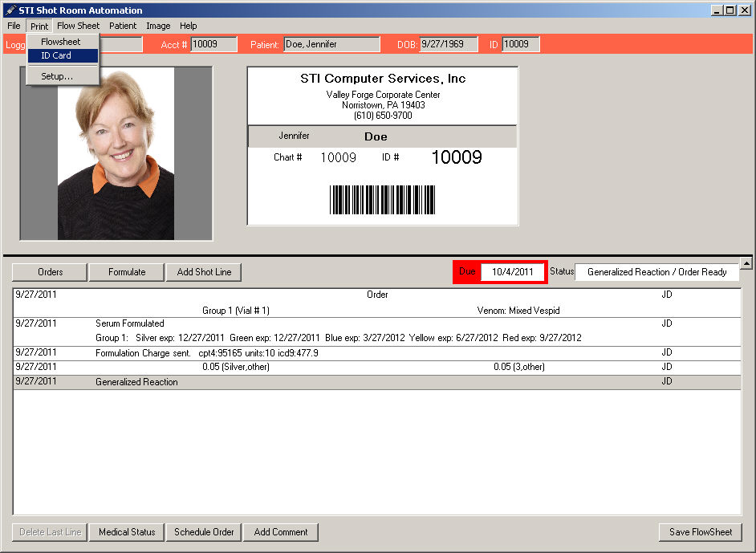Click the Due date field
The width and height of the screenshot is (756, 553).
[513, 272]
